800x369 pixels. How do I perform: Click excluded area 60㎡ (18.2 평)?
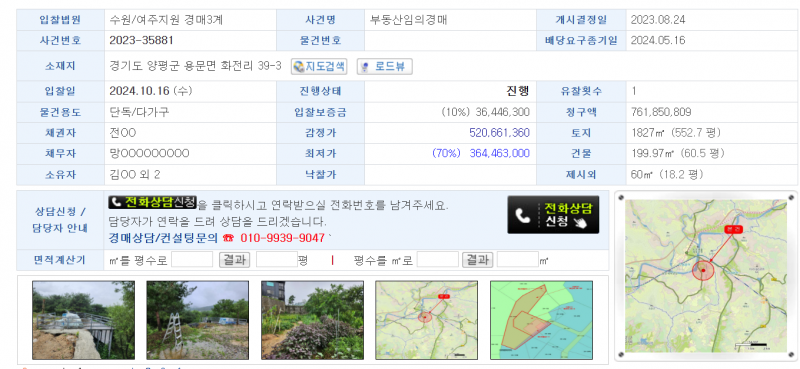(667, 175)
